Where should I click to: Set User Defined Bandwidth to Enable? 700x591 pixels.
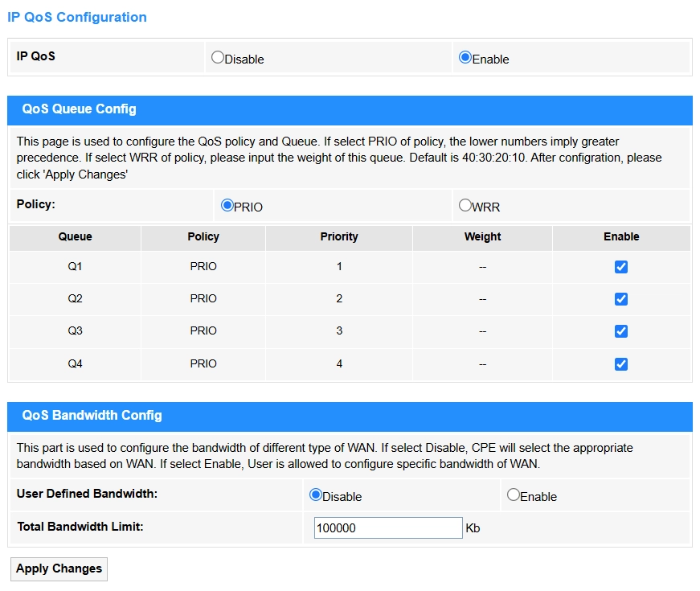click(514, 495)
